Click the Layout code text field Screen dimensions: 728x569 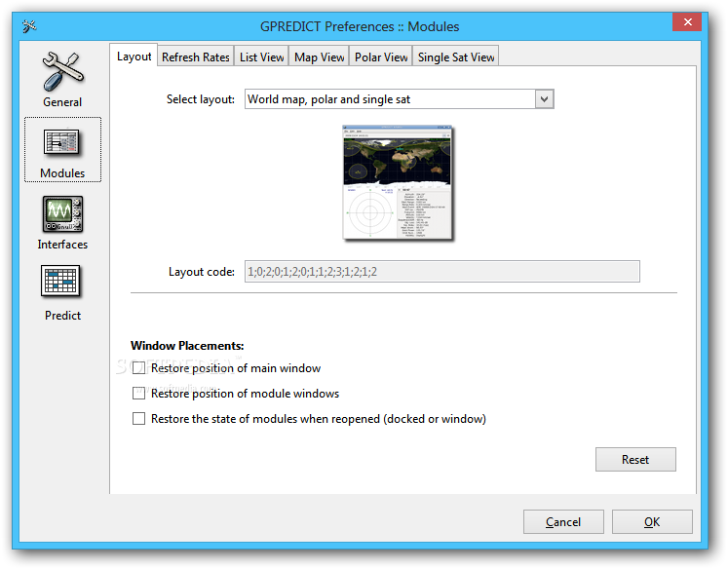tap(442, 272)
